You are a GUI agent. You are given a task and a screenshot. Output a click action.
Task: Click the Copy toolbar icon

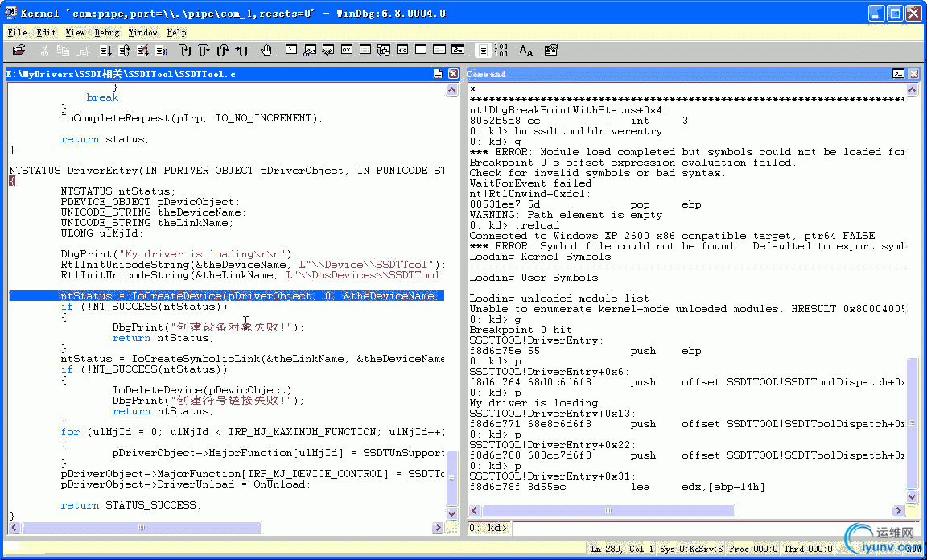64,50
